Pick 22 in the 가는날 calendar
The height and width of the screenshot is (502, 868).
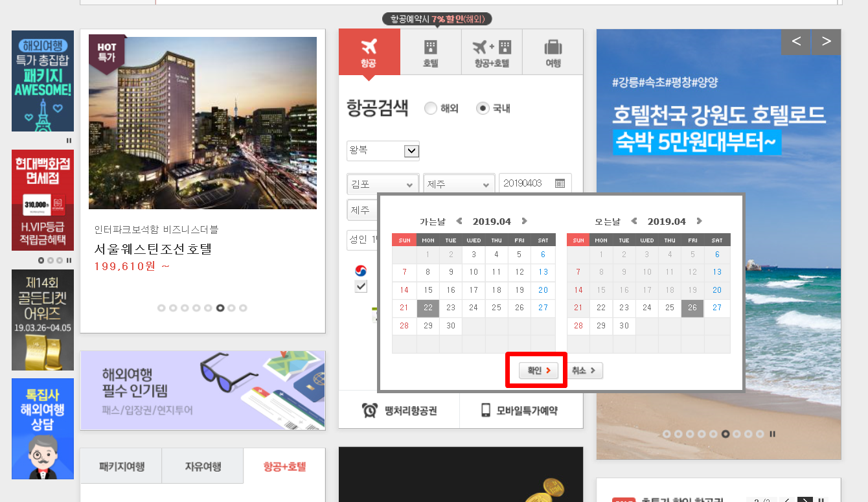click(428, 308)
